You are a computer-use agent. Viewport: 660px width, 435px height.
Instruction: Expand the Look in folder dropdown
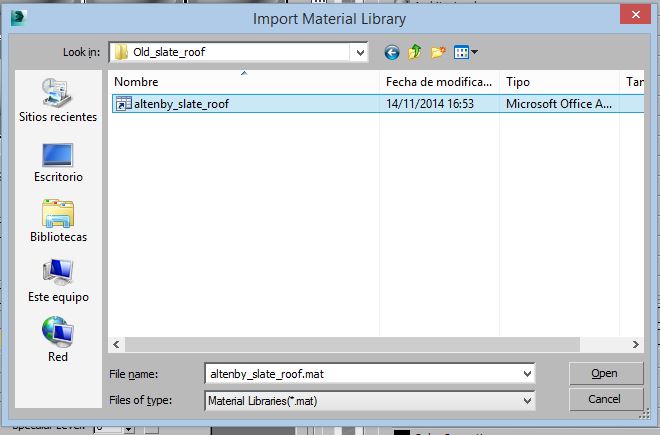tap(358, 52)
